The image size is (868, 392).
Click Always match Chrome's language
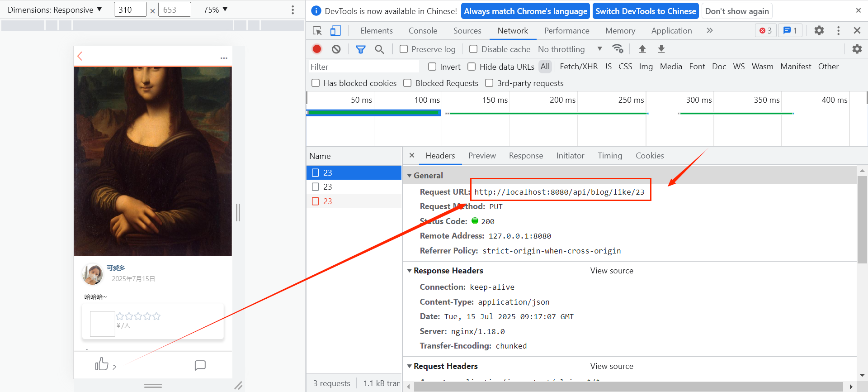[526, 11]
